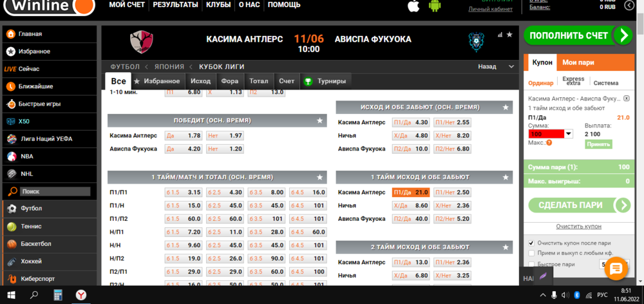
Task: Go back to ЯПОНИЯ breadcrumb
Action: click(169, 66)
